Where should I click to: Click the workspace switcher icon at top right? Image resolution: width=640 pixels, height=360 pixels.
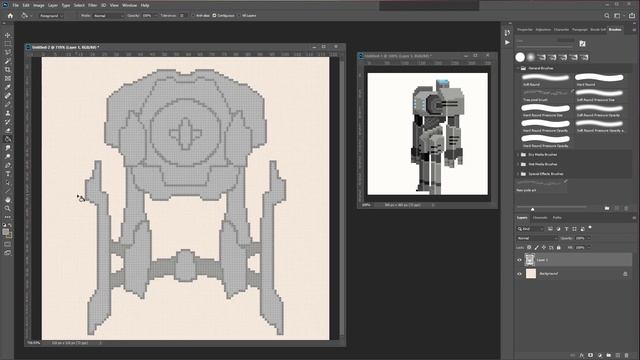tap(617, 16)
